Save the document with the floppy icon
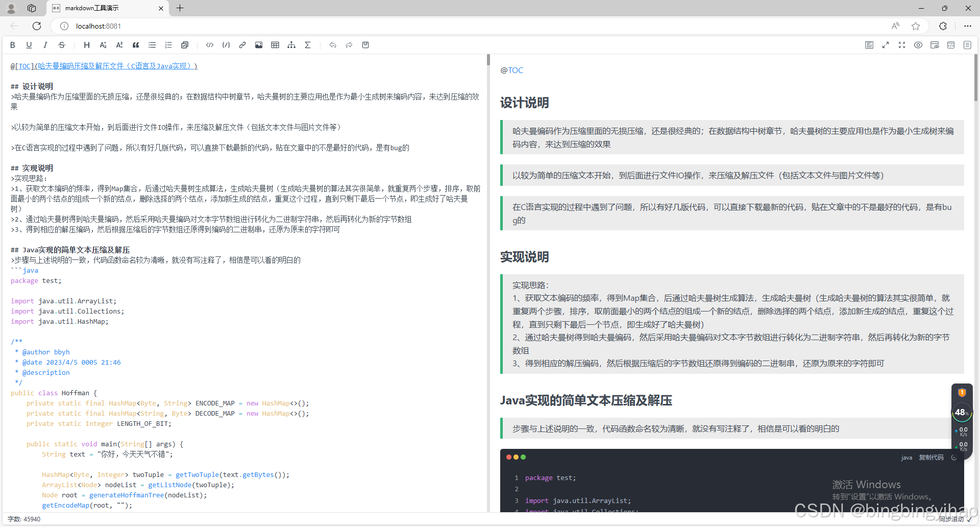The image size is (980, 527). coord(365,45)
